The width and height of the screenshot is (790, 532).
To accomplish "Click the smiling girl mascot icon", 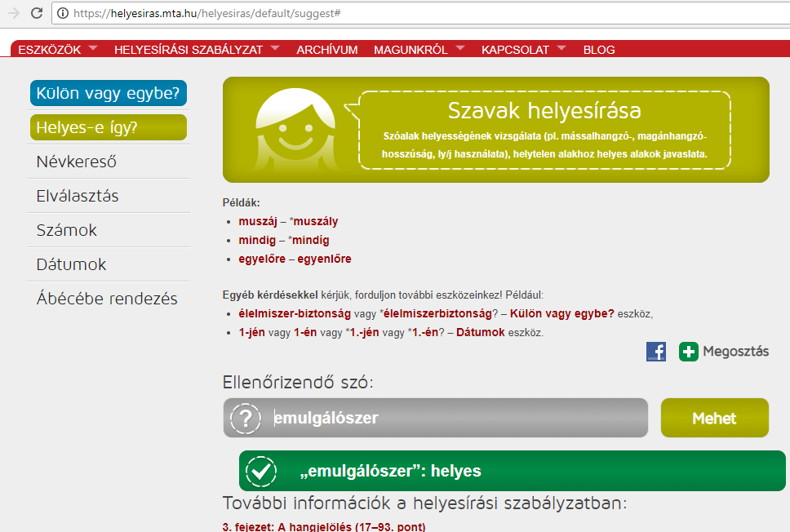I will click(293, 130).
